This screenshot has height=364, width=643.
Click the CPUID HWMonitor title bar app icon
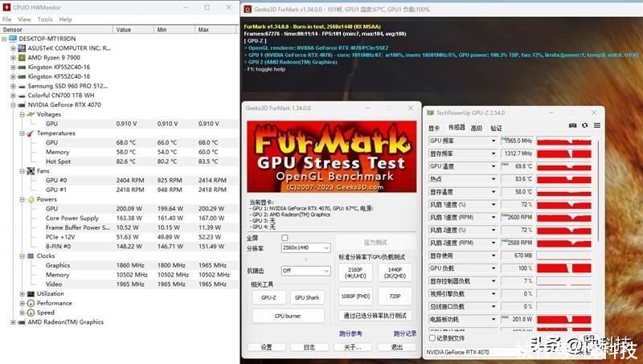click(6, 7)
